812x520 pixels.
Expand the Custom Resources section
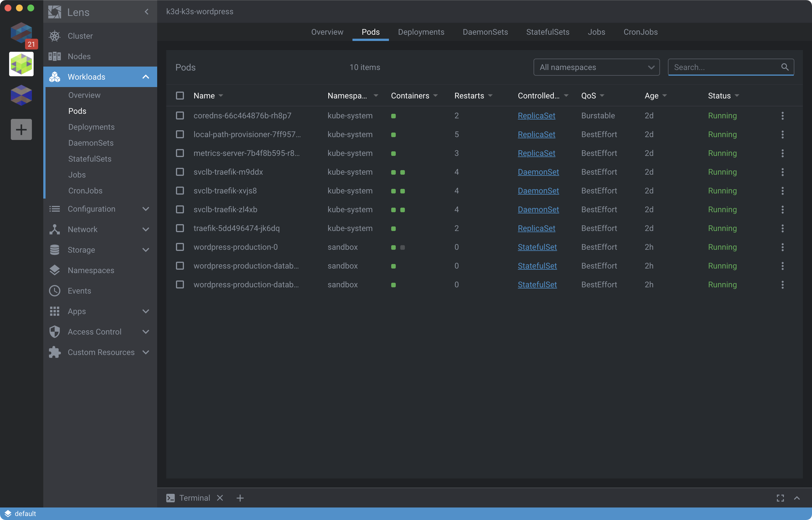click(x=146, y=352)
